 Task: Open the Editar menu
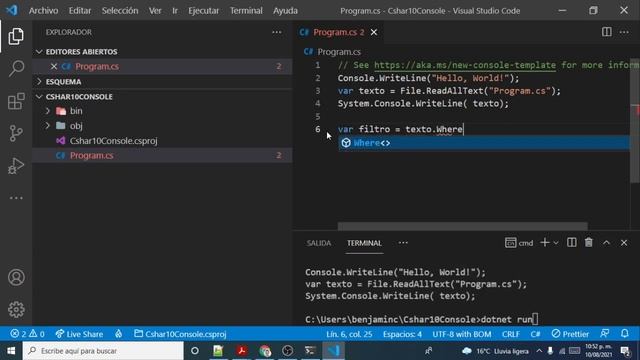(x=80, y=11)
